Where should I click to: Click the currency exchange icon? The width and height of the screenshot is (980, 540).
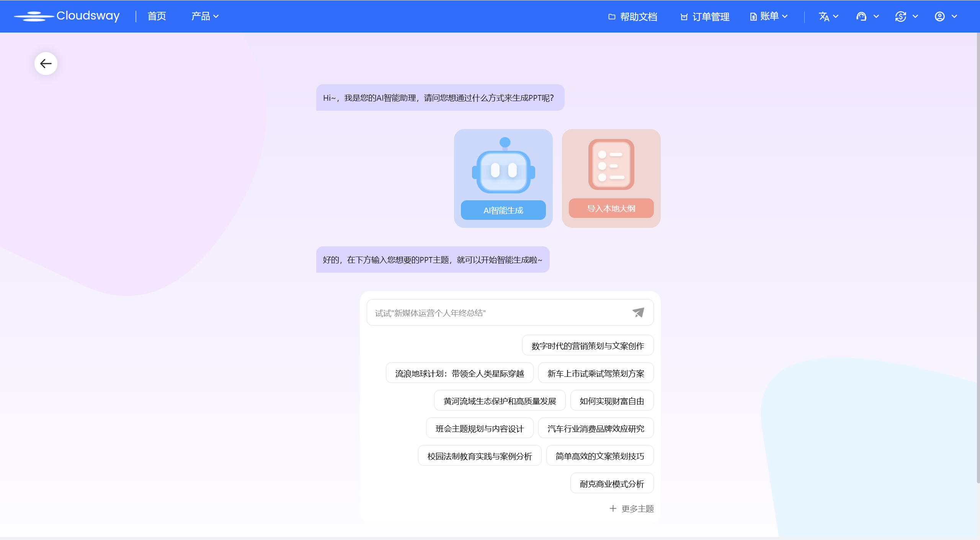coord(902,16)
